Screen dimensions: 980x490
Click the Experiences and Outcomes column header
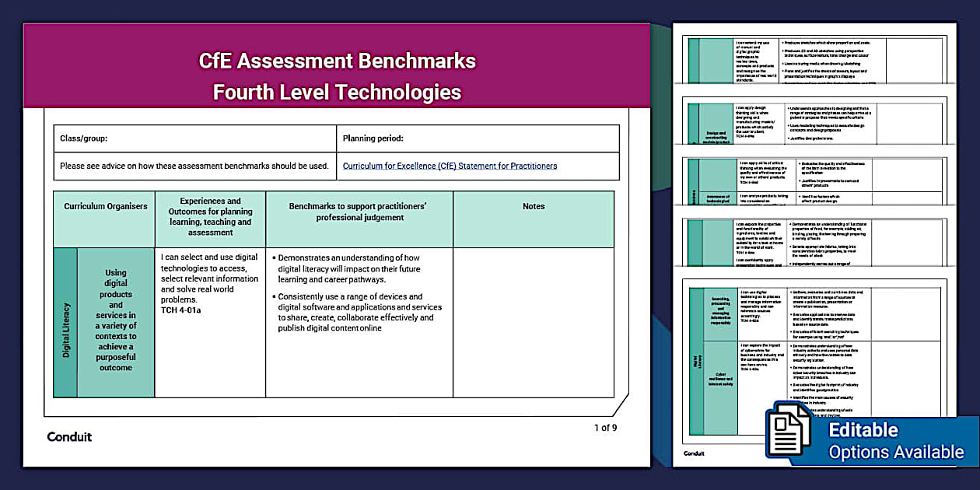coord(210,216)
